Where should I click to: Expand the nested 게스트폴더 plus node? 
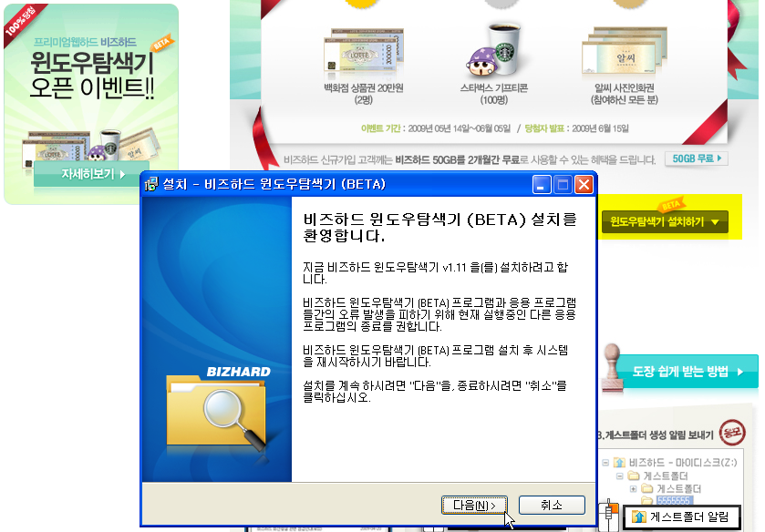[x=634, y=488]
